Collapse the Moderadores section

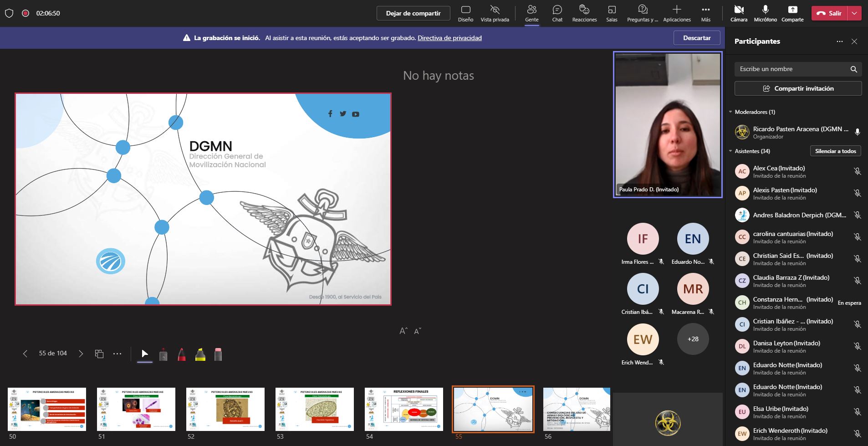[x=731, y=112]
